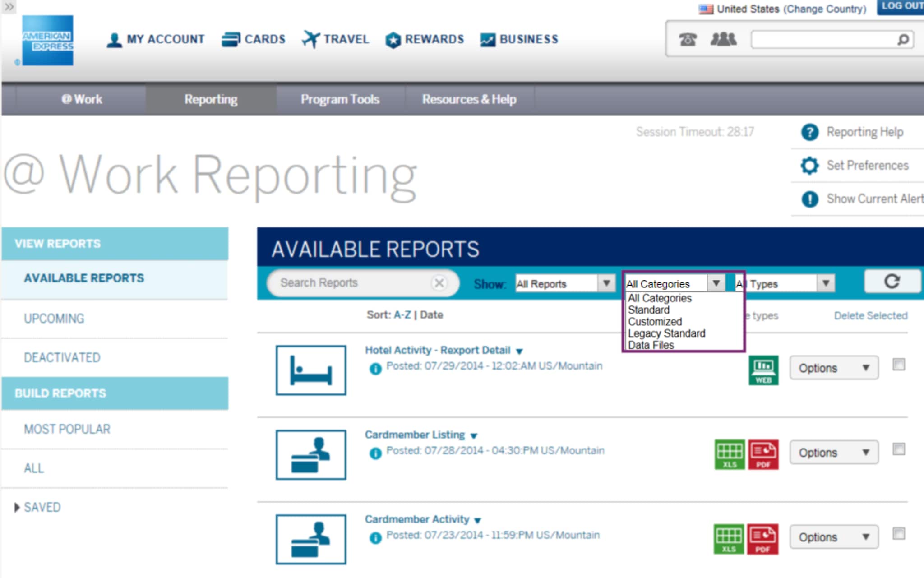This screenshot has height=578, width=924.
Task: Click the refresh icon next to All Types
Action: pyautogui.click(x=892, y=282)
